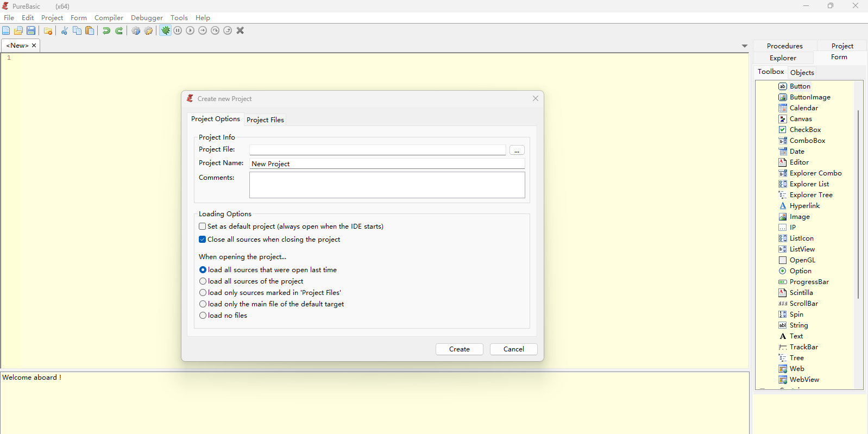Viewport: 868px width, 434px height.
Task: Enable Set as default project checkbox
Action: coord(203,227)
